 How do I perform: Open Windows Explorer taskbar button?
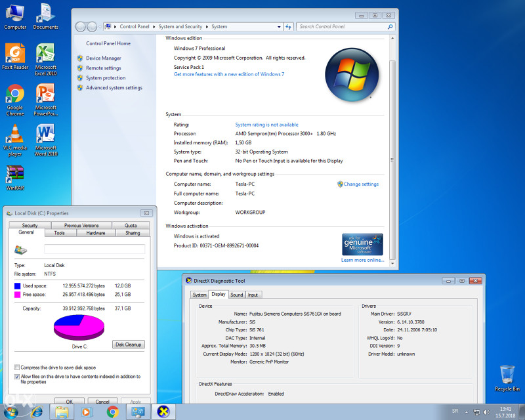click(x=62, y=412)
